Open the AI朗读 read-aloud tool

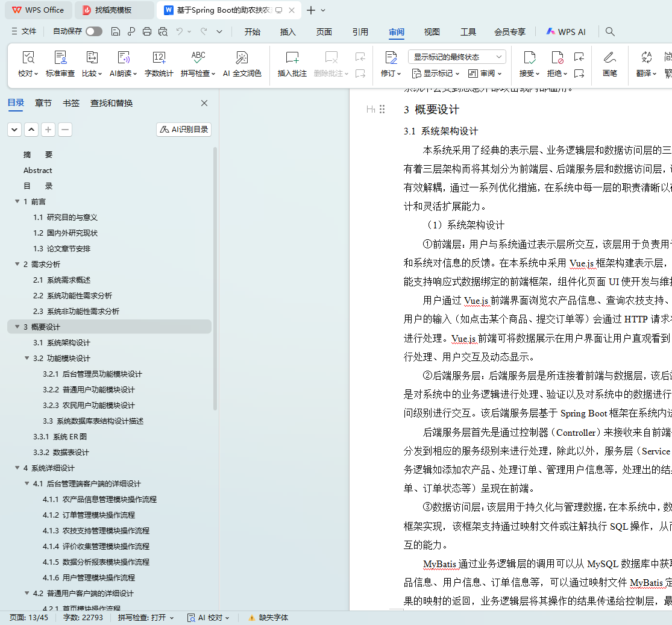[124, 58]
